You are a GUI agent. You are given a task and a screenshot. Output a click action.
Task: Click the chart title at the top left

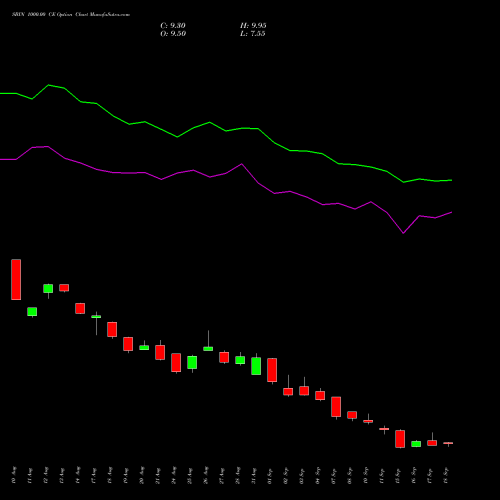click(x=71, y=15)
